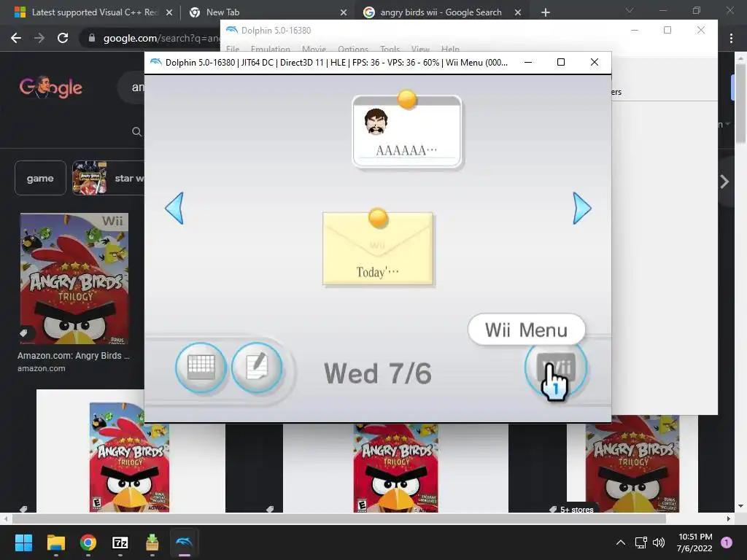Open the Wii calendar button
The image size is (747, 560).
click(x=201, y=367)
